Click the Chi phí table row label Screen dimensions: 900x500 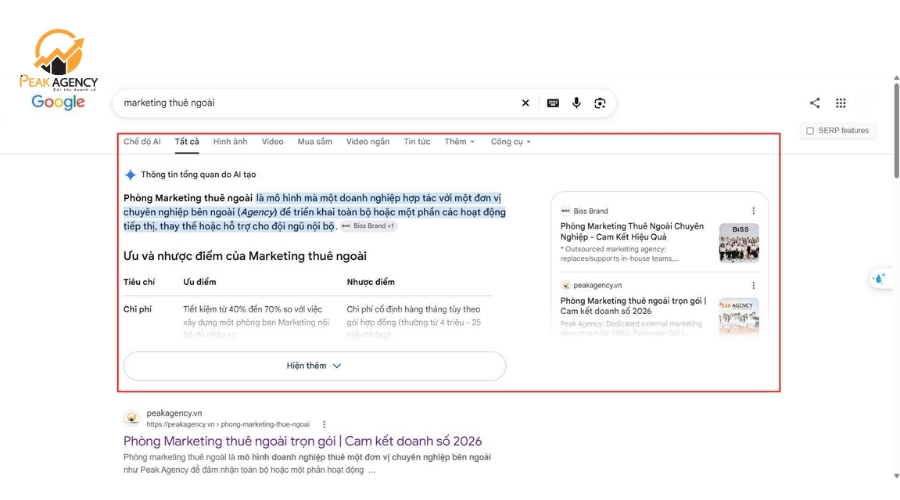click(x=138, y=309)
